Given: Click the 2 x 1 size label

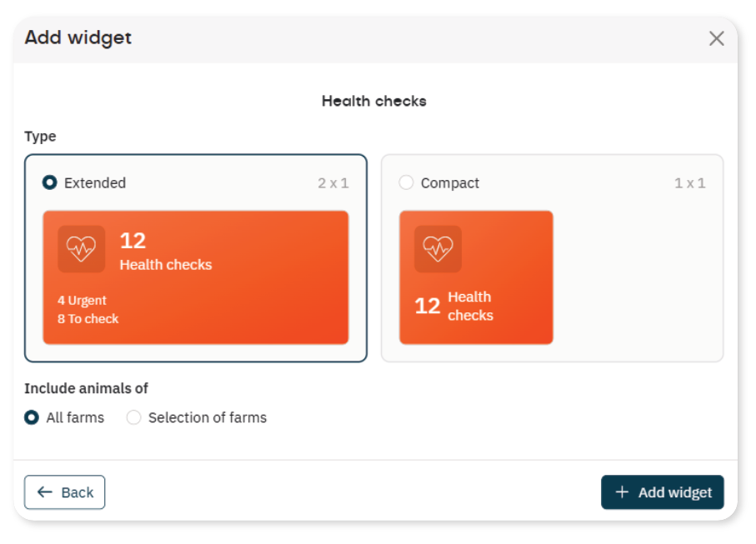Looking at the screenshot, I should tap(333, 183).
